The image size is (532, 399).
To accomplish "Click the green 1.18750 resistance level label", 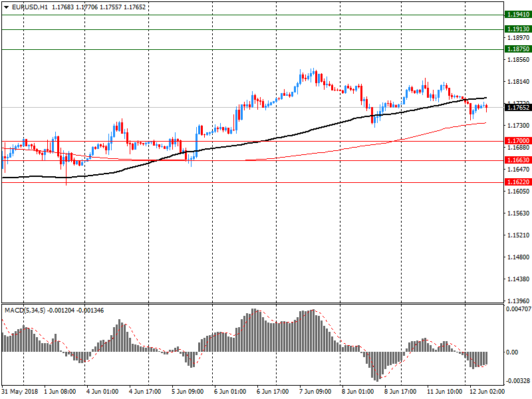I will tap(517, 49).
